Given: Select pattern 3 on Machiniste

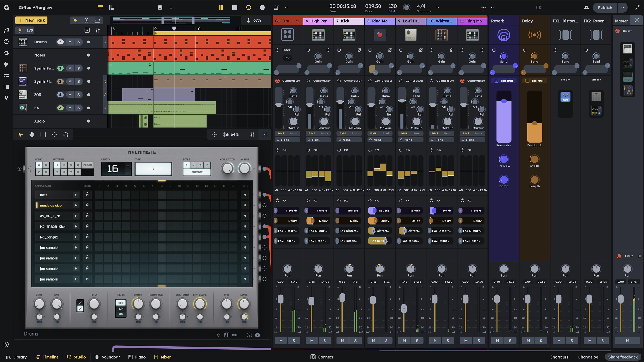Looking at the screenshot, I should [71, 165].
